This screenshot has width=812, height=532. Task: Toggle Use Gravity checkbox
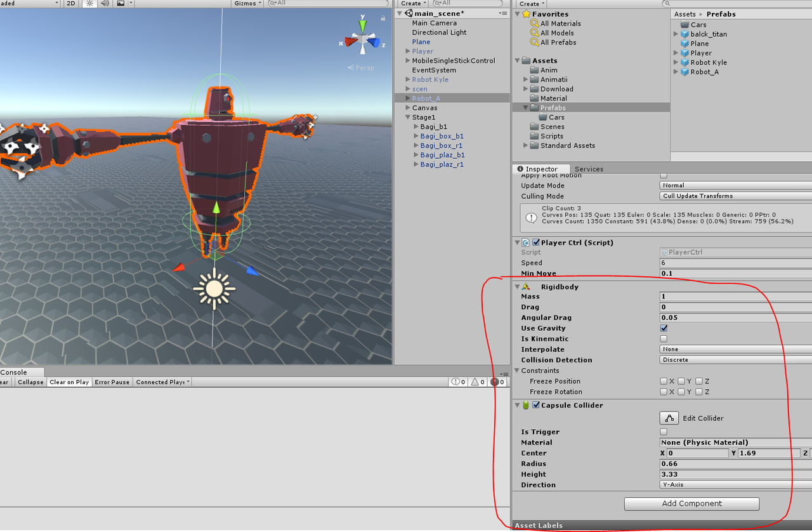coord(664,328)
